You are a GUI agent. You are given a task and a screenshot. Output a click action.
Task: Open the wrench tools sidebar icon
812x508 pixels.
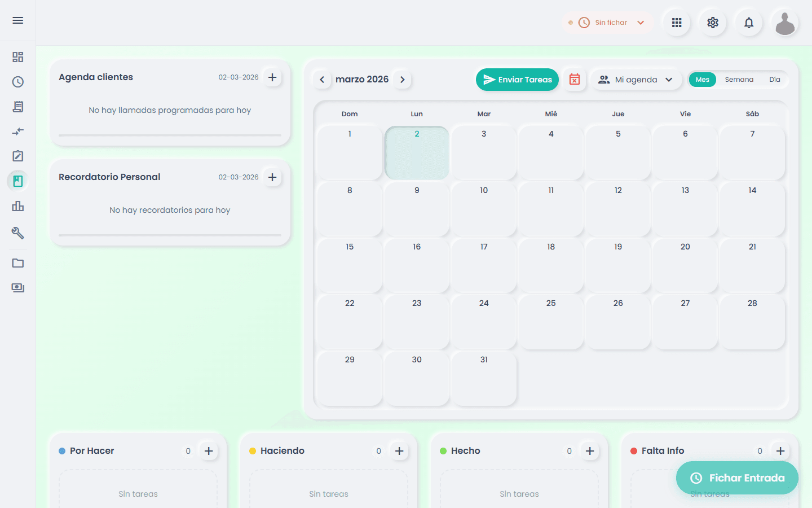18,233
